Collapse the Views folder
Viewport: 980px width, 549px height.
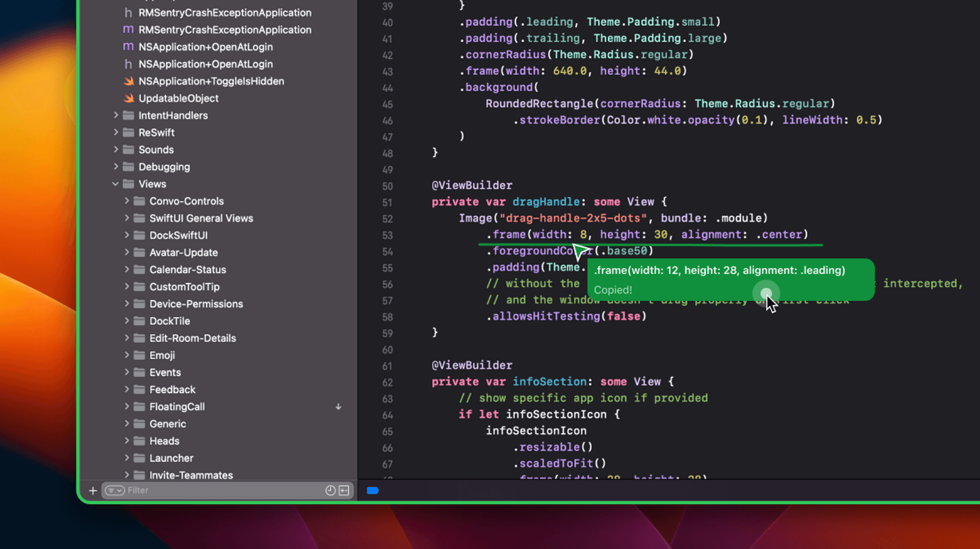point(115,184)
